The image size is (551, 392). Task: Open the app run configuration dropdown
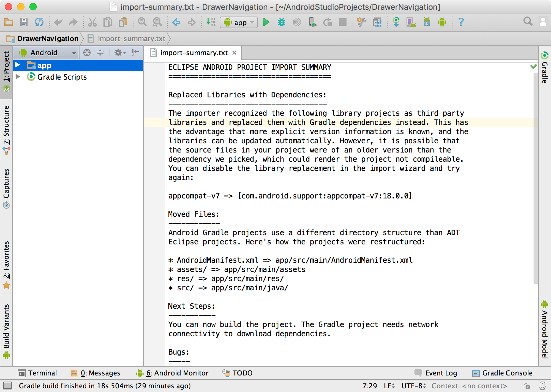238,22
